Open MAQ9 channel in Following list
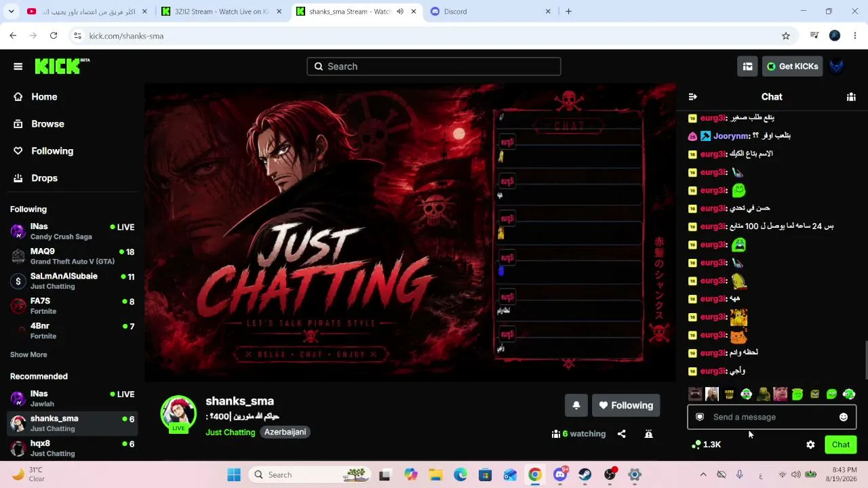 [x=73, y=256]
